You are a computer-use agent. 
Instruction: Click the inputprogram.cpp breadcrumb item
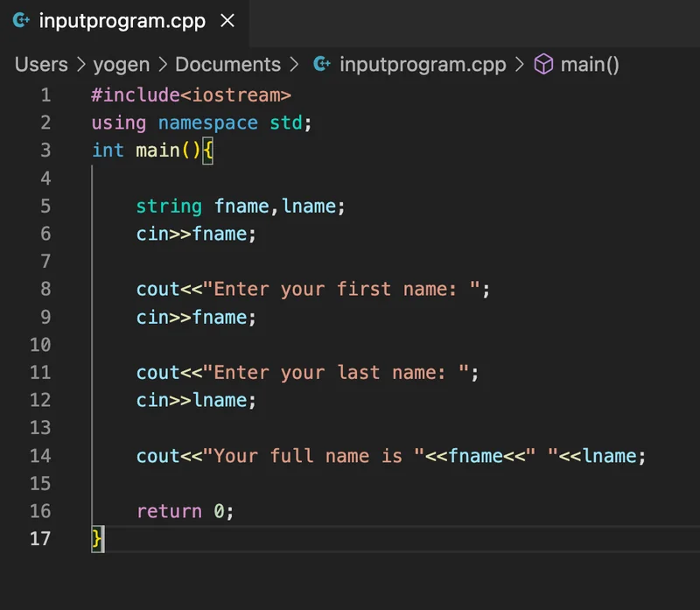click(422, 64)
